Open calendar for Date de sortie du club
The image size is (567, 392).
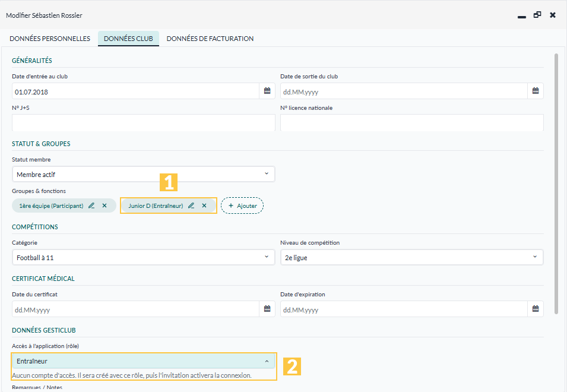click(x=536, y=91)
